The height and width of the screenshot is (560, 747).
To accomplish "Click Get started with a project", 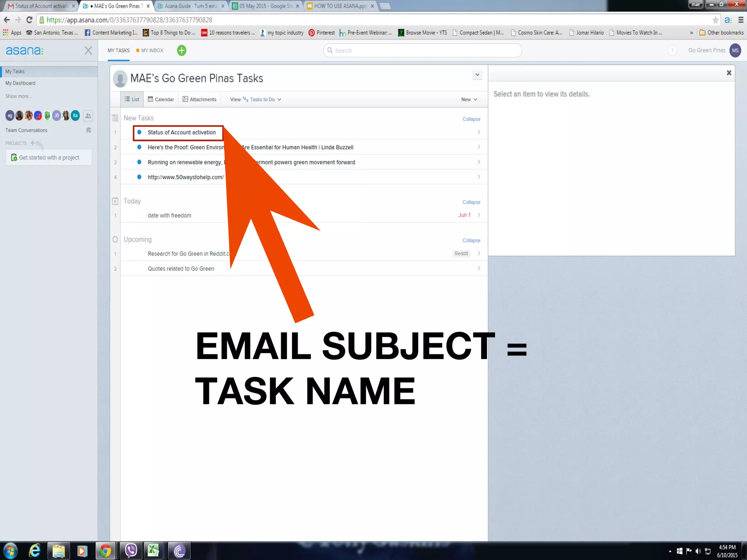I will (x=49, y=157).
